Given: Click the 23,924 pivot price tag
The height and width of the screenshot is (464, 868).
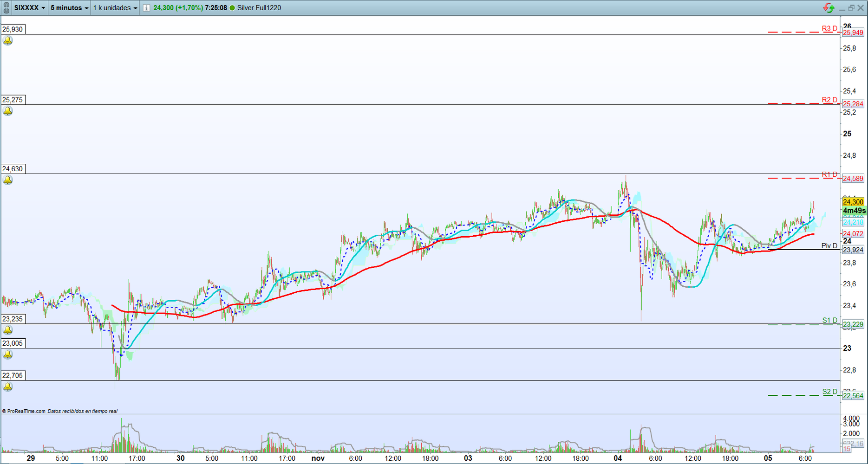Looking at the screenshot, I should coord(853,250).
